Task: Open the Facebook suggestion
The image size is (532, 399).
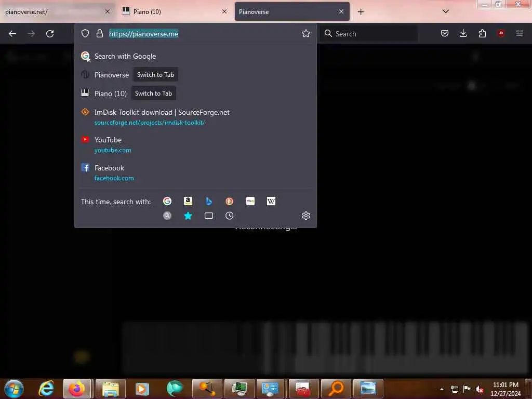Action: coord(195,172)
